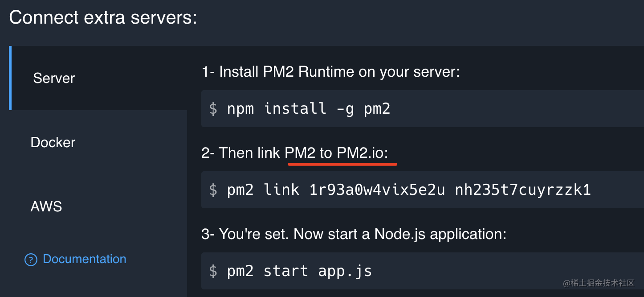The height and width of the screenshot is (297, 644).
Task: Select the npm install -g pm2 command box
Action: tap(401, 108)
